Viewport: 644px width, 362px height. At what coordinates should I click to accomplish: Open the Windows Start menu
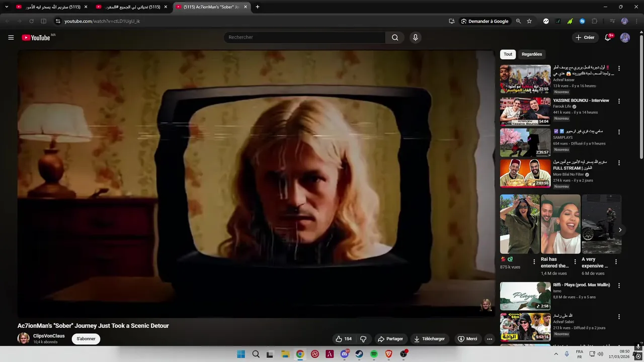[x=241, y=354]
